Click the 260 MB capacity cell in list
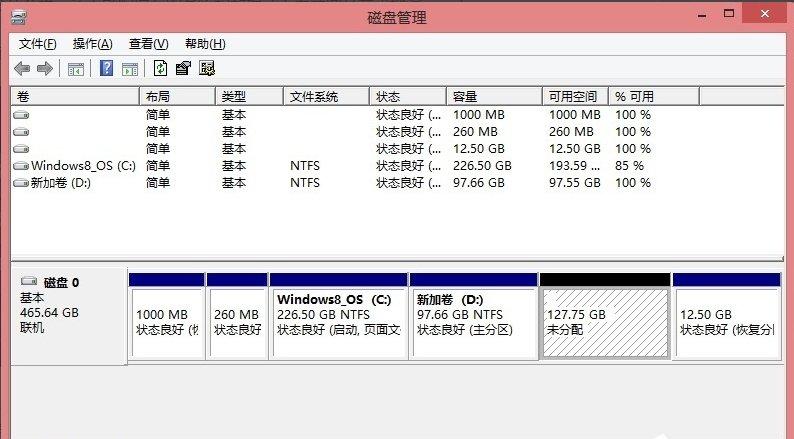Screen dimensions: 794x439 (x=475, y=132)
